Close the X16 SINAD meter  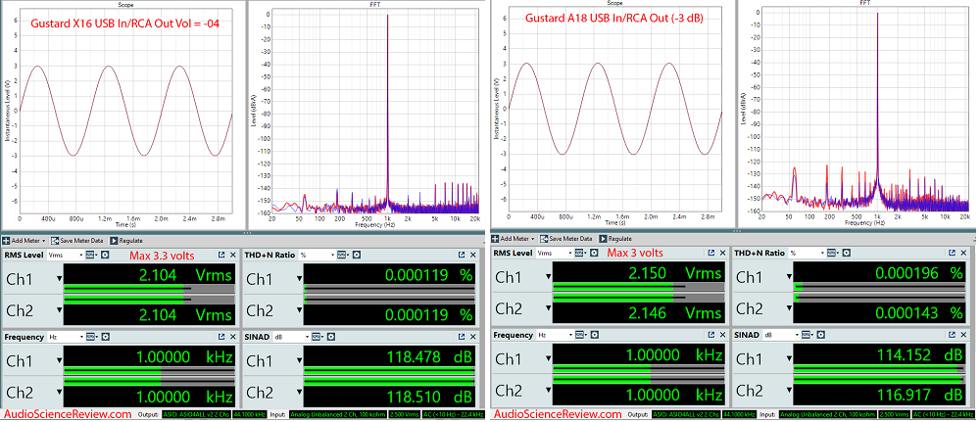click(x=473, y=337)
